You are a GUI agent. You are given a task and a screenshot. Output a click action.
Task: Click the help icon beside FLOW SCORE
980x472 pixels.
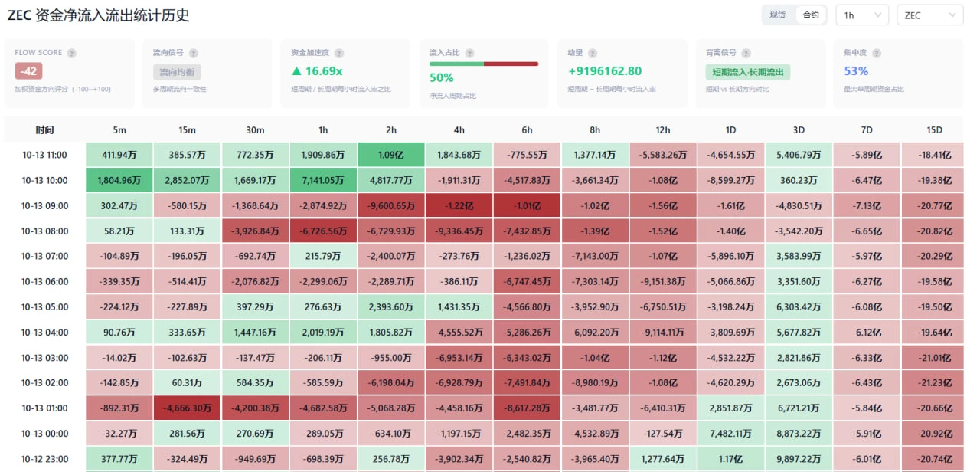coord(72,54)
